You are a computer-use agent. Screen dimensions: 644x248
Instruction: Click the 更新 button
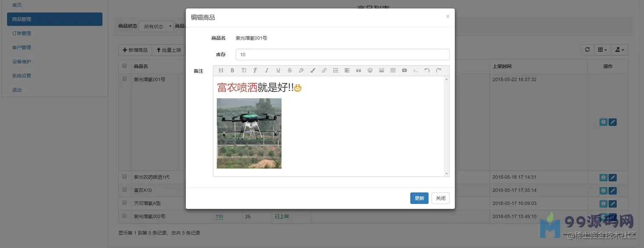pos(420,198)
